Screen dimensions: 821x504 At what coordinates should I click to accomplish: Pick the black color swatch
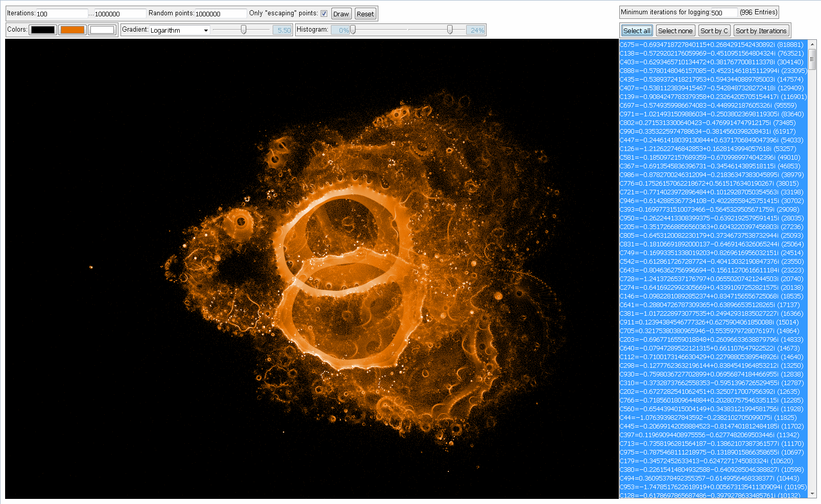[x=43, y=30]
